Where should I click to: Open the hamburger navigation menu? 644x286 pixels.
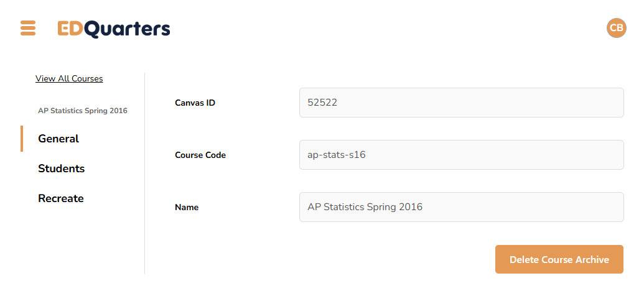[28, 28]
